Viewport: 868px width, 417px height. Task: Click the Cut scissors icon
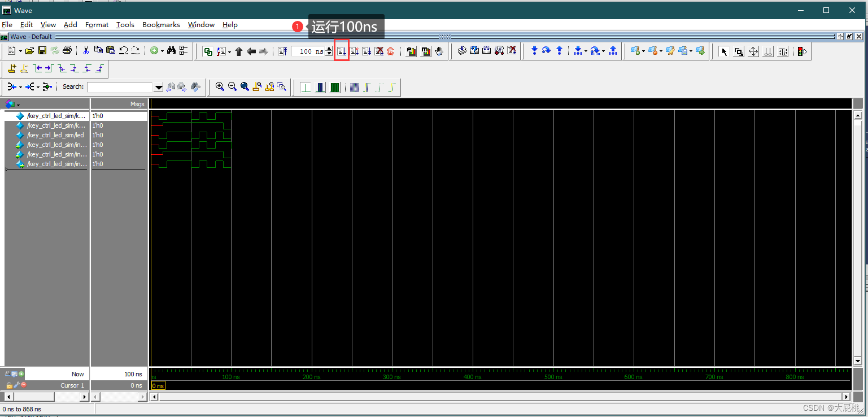86,51
